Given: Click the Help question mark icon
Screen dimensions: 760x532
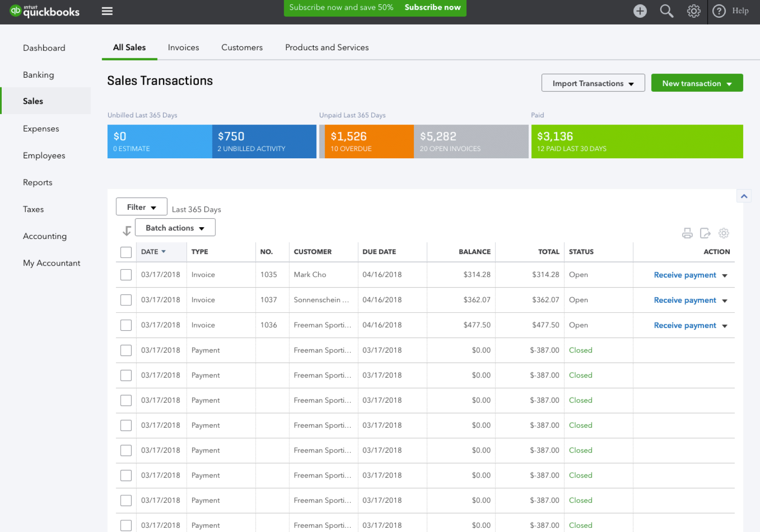Looking at the screenshot, I should click(x=719, y=11).
